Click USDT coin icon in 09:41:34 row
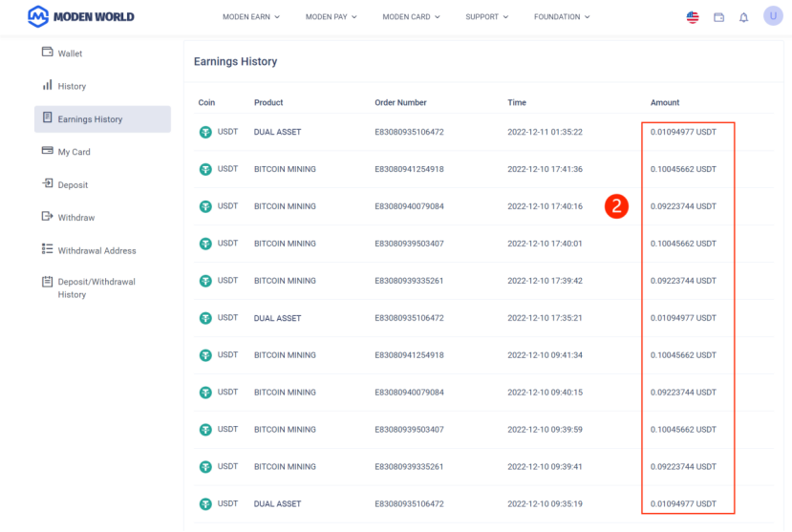This screenshot has width=792, height=532. [x=205, y=355]
